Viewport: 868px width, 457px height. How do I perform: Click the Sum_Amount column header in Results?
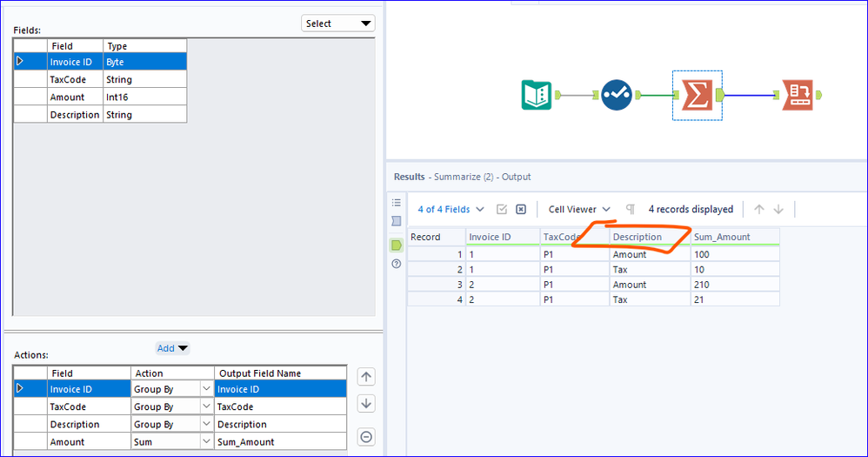pyautogui.click(x=735, y=237)
